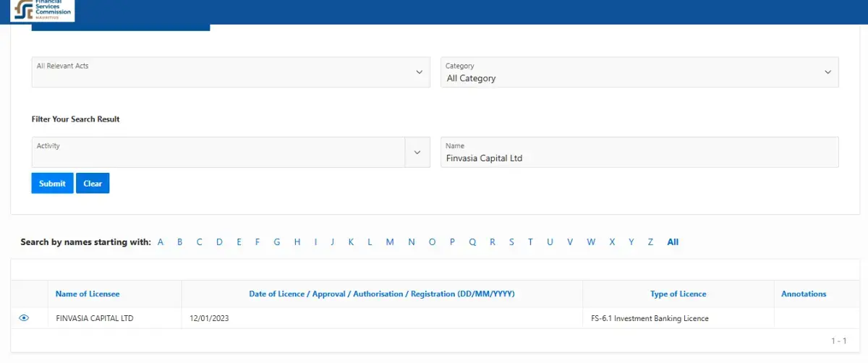View details of FINVASIA CAPITAL LTD eye icon
Image resolution: width=868 pixels, height=363 pixels.
(24, 318)
